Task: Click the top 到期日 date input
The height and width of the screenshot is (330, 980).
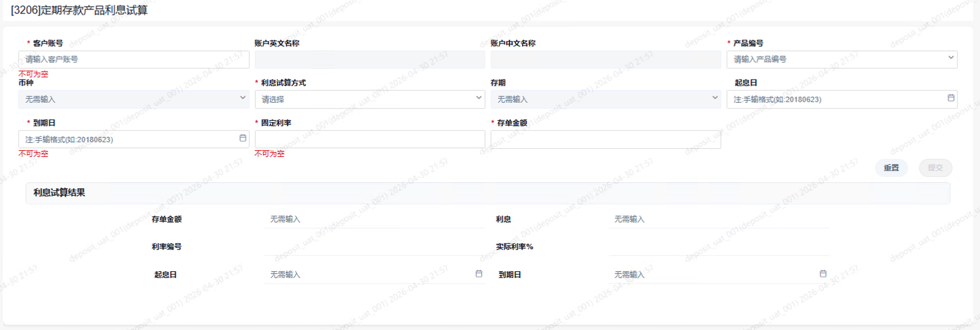Action: tap(134, 139)
